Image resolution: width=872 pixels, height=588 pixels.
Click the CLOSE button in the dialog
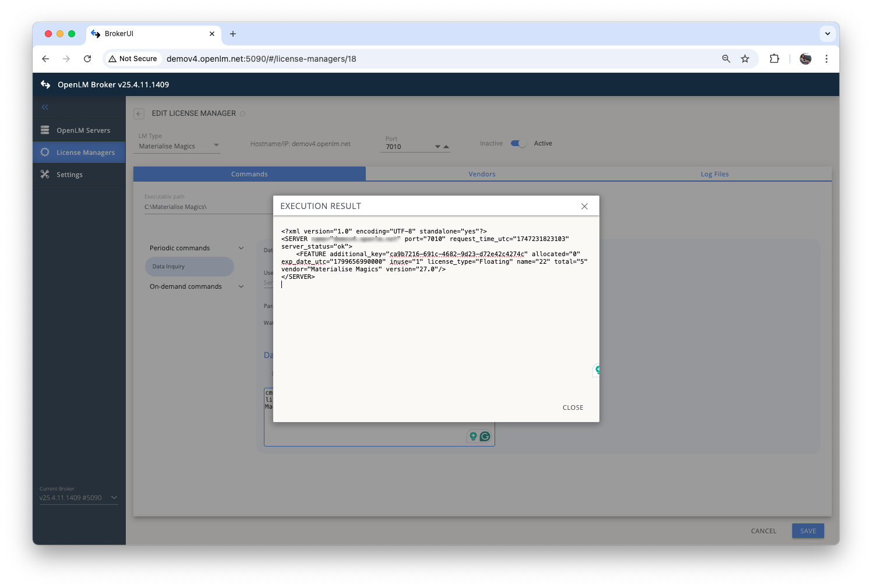573,408
